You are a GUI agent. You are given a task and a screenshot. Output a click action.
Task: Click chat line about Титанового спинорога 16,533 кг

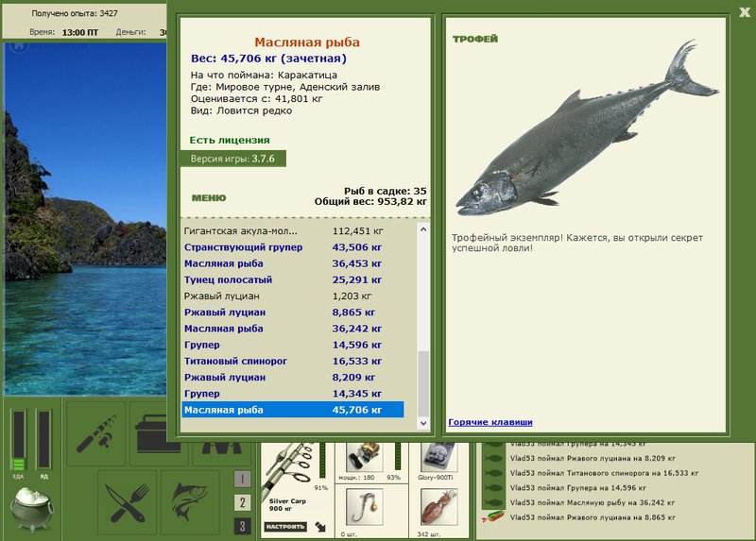[x=604, y=473]
